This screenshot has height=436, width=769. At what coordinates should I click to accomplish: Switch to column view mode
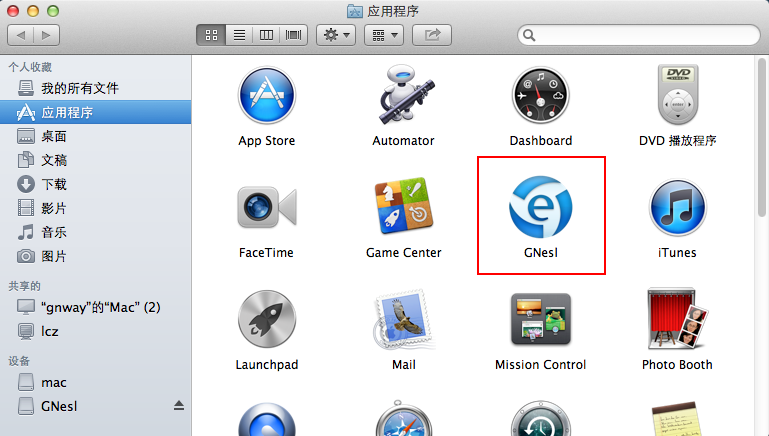(x=266, y=35)
